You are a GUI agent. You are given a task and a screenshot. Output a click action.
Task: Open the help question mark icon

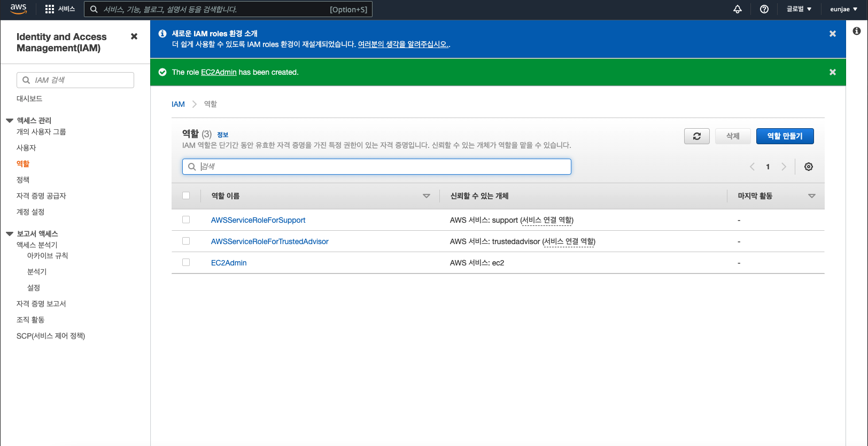click(x=764, y=9)
